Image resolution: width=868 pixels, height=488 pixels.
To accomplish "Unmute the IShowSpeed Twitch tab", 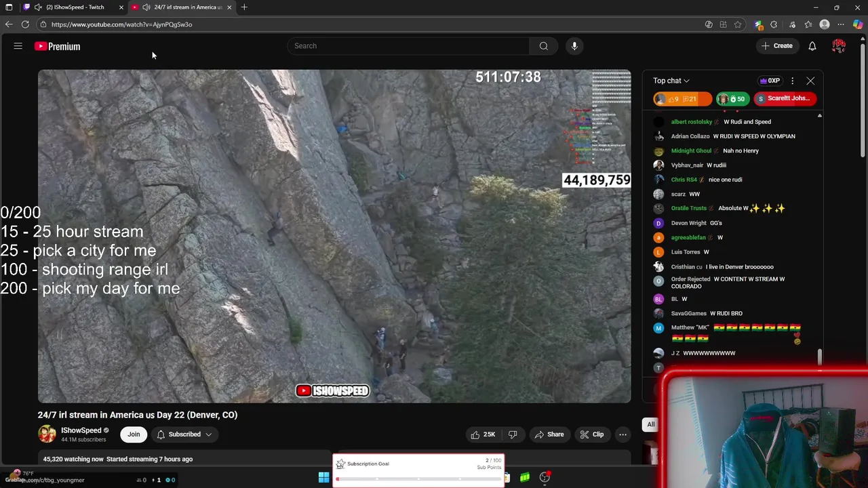I will [38, 7].
